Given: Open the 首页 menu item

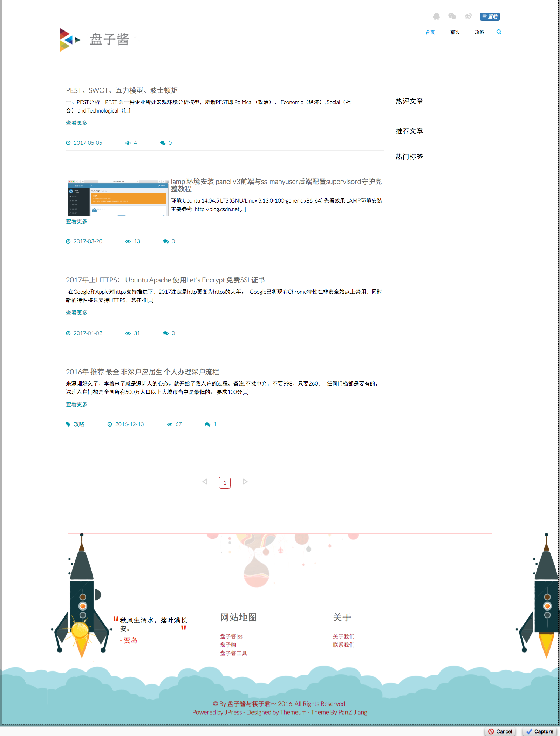Looking at the screenshot, I should point(430,32).
